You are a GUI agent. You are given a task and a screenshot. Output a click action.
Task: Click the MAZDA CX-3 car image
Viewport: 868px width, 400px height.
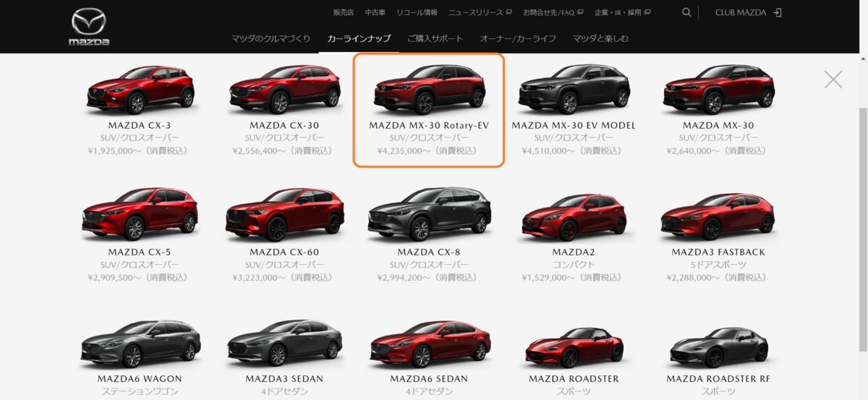(x=140, y=89)
